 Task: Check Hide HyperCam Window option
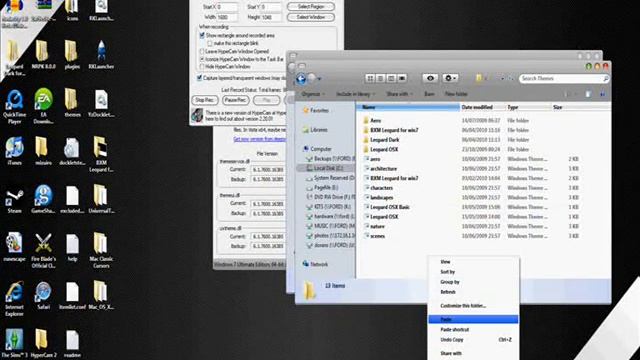(x=202, y=67)
